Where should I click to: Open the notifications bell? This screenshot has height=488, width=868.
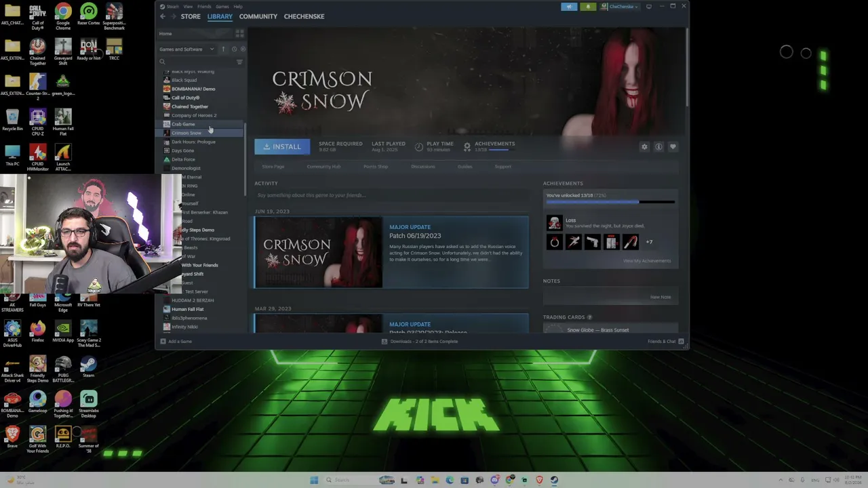pyautogui.click(x=588, y=7)
